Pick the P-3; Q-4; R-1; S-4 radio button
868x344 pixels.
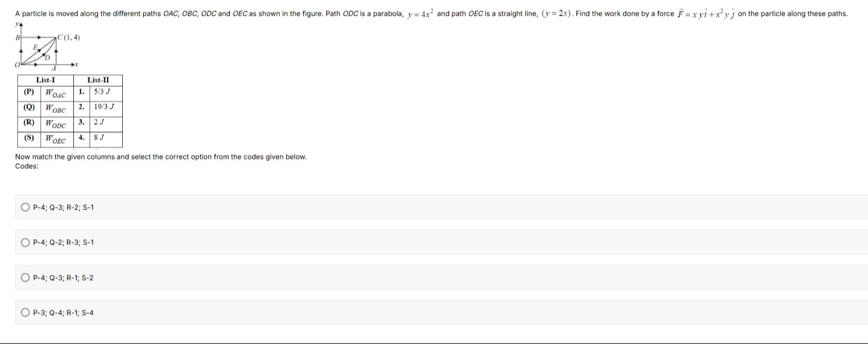[25, 313]
